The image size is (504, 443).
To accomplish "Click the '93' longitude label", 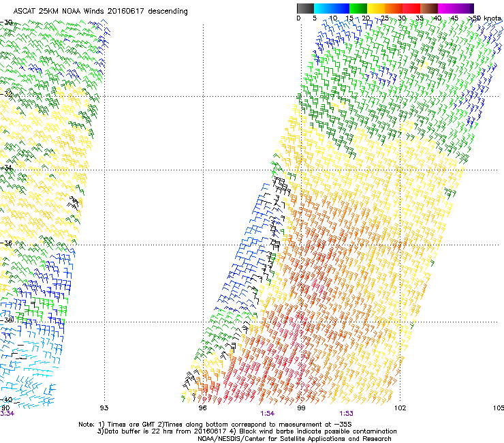I will [104, 408].
